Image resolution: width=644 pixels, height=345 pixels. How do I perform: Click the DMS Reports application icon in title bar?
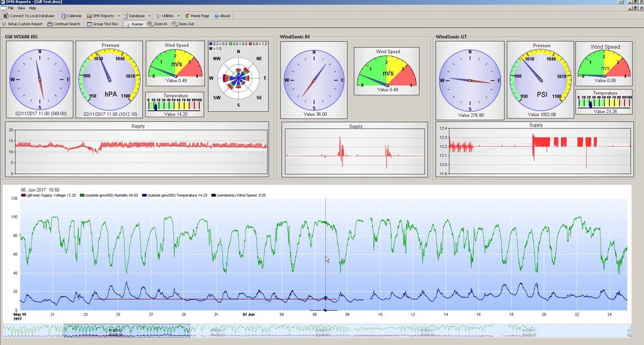(3, 2)
